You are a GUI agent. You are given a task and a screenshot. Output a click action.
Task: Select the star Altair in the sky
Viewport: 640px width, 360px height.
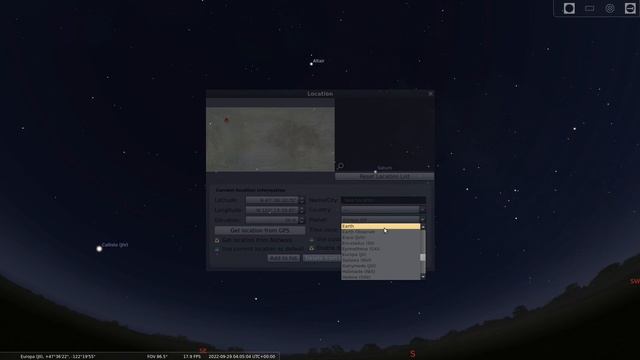[x=311, y=64]
